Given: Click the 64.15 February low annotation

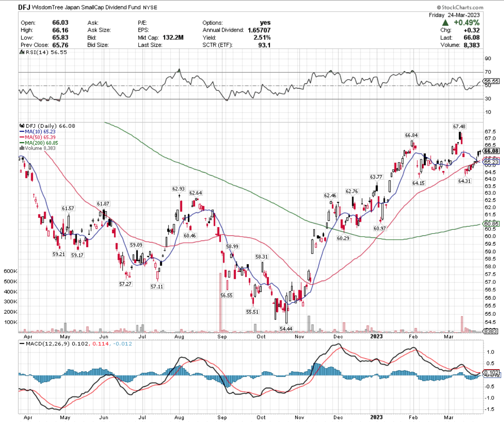Looking at the screenshot, I should tap(418, 183).
